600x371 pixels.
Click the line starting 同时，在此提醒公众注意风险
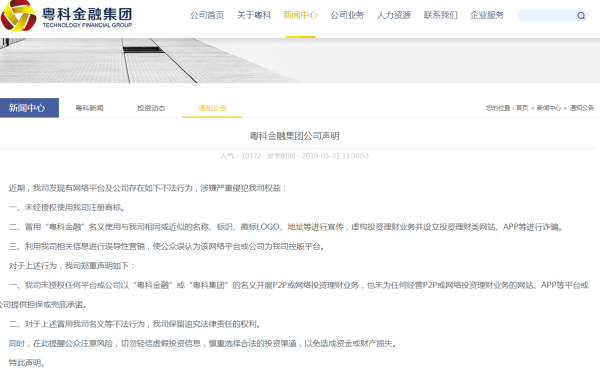[x=203, y=343]
